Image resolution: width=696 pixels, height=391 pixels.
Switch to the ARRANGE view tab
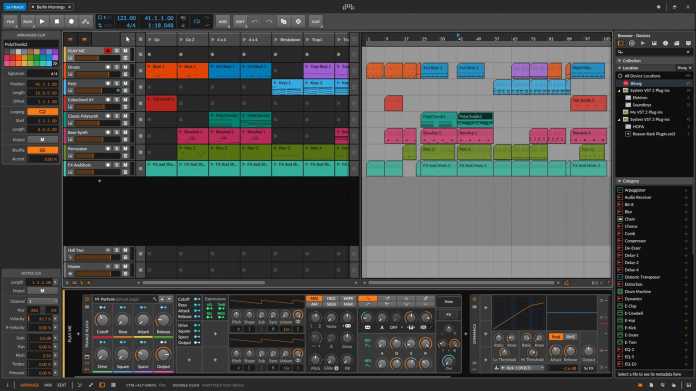click(x=30, y=385)
